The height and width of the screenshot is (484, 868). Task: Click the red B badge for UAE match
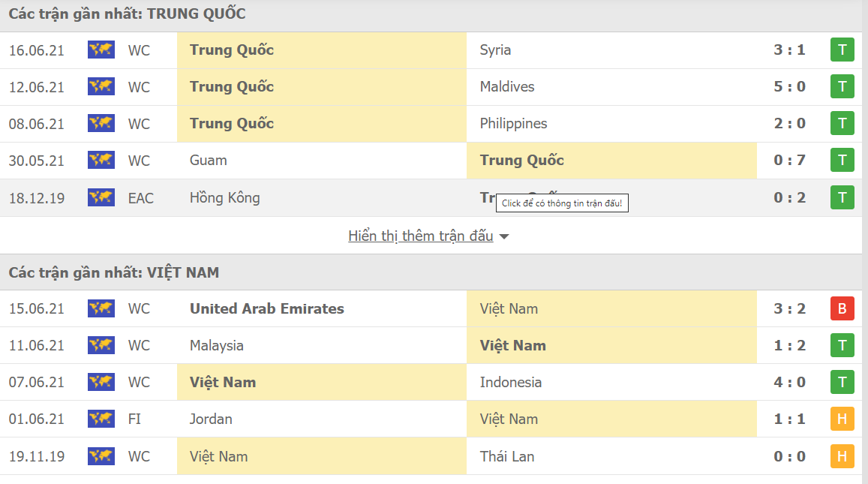[842, 308]
